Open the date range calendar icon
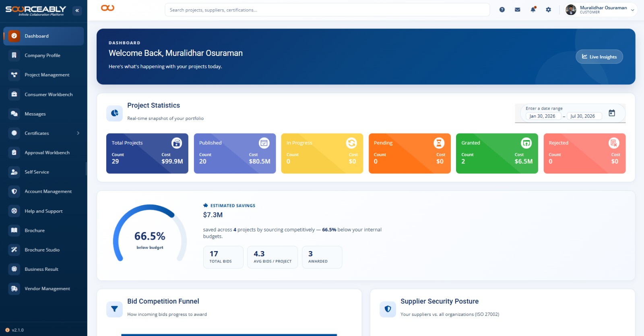644x336 pixels. click(612, 113)
